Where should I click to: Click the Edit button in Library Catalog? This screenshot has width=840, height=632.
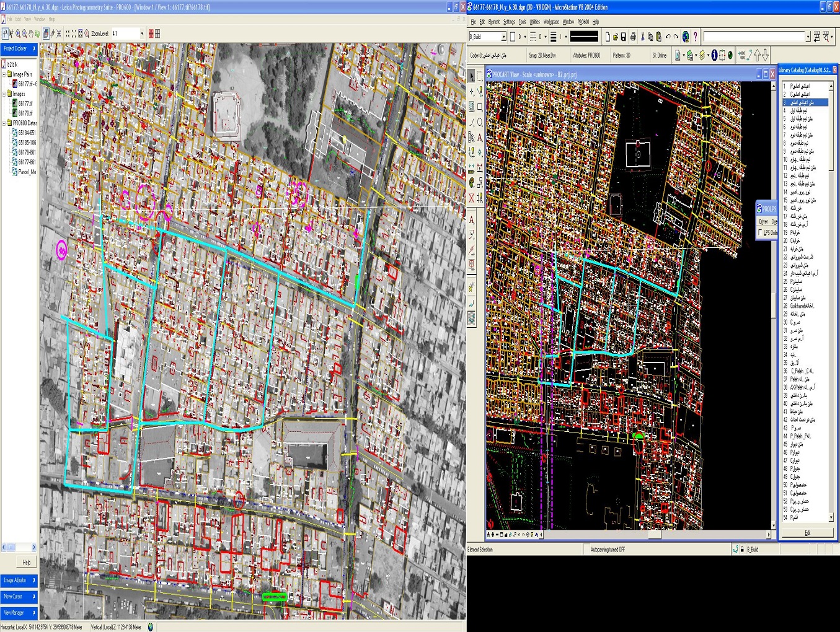[x=807, y=532]
